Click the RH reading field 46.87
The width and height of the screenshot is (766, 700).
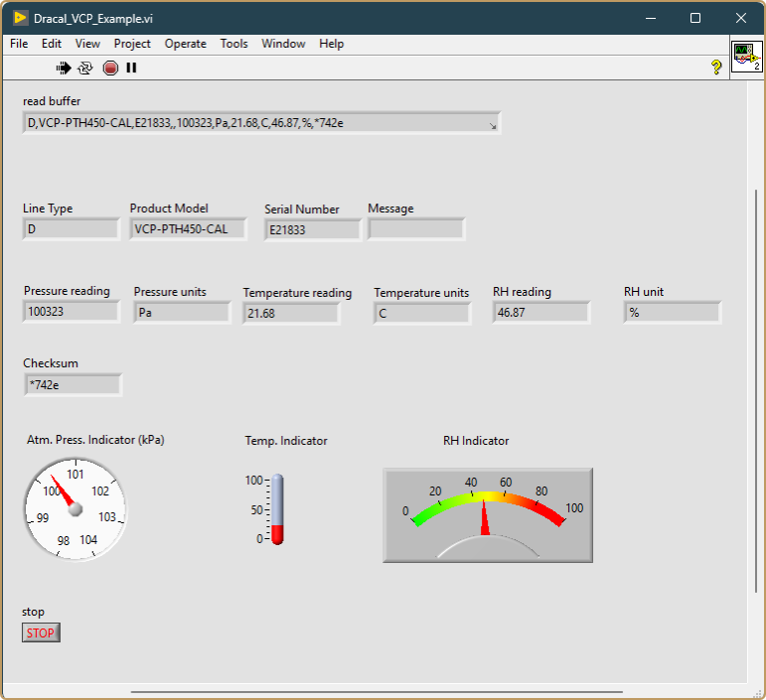coord(541,313)
